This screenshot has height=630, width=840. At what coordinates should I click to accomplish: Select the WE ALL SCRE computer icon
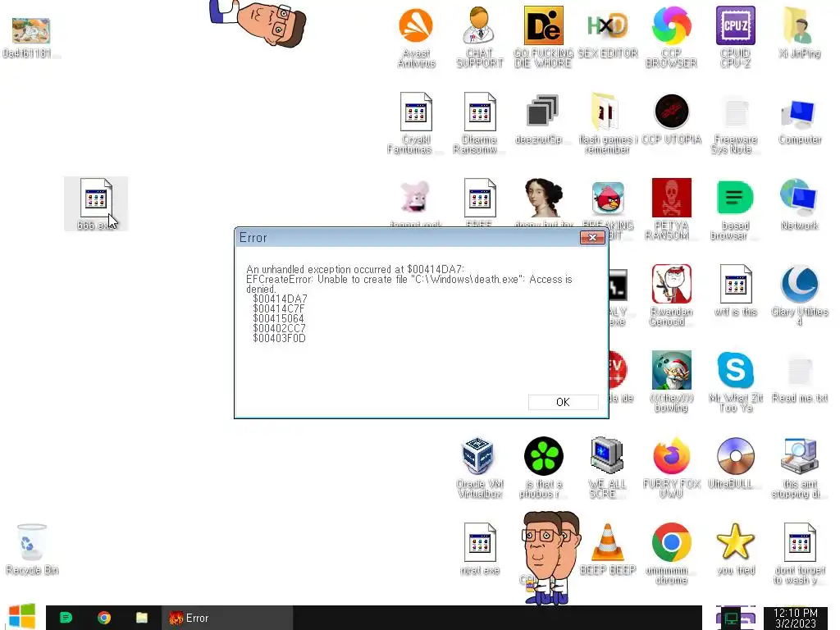[x=608, y=468]
